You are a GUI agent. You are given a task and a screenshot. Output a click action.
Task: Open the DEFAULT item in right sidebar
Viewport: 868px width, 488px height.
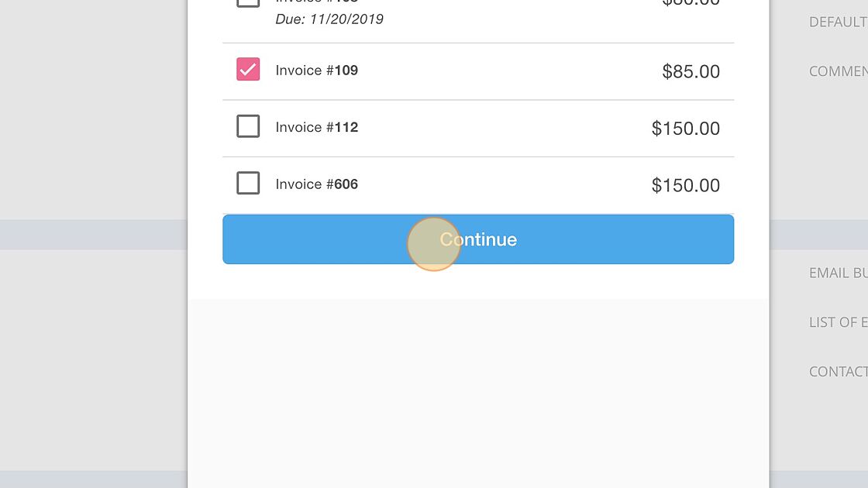pos(838,22)
